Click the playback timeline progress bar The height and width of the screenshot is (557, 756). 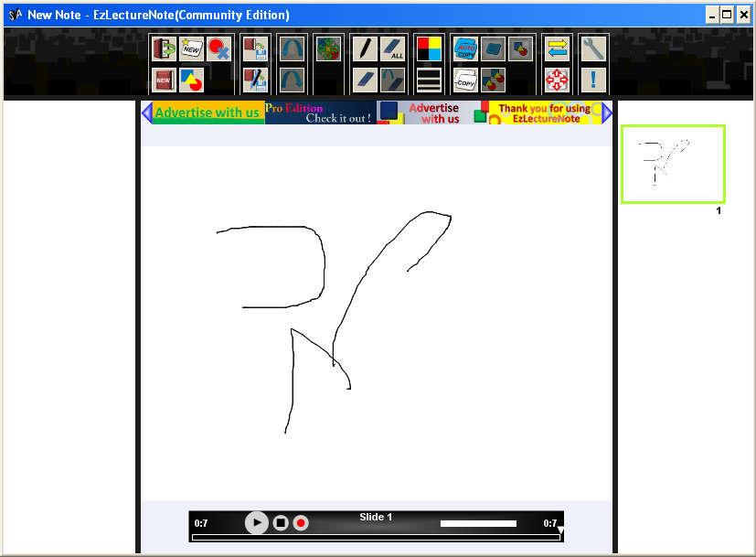coord(376,537)
